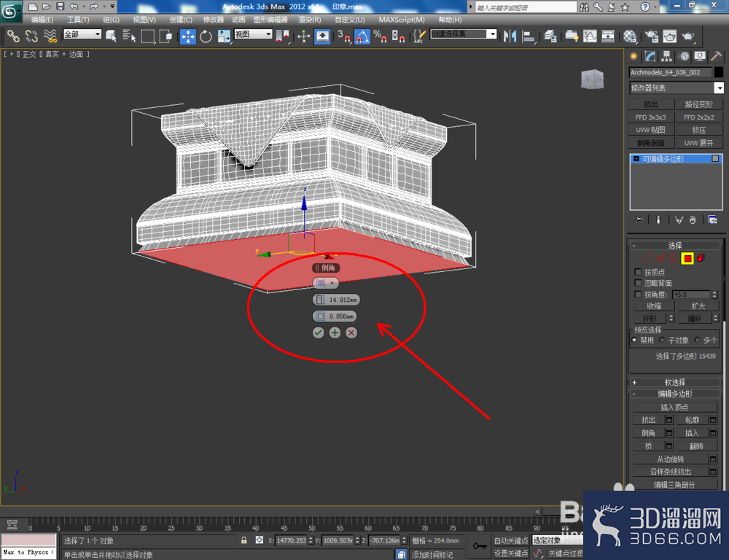This screenshot has width=729, height=560.
Task: Click the Configure Modifier Sets icon
Action: click(712, 219)
